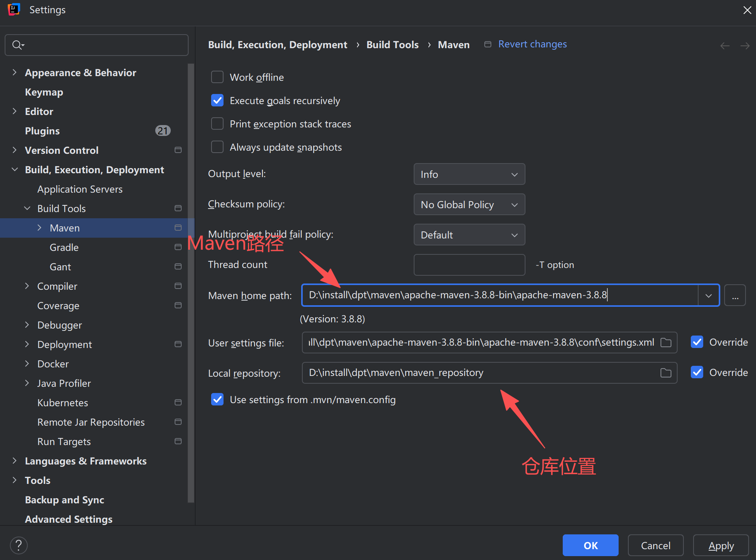Open the Checksum policy dropdown
This screenshot has width=756, height=560.
(469, 205)
